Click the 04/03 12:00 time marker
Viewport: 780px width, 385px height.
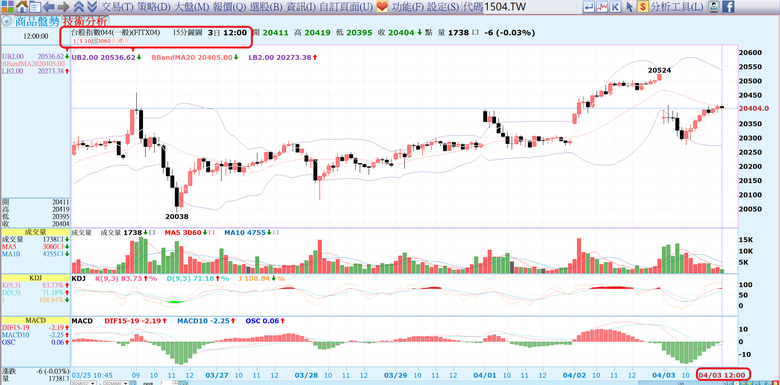point(723,375)
